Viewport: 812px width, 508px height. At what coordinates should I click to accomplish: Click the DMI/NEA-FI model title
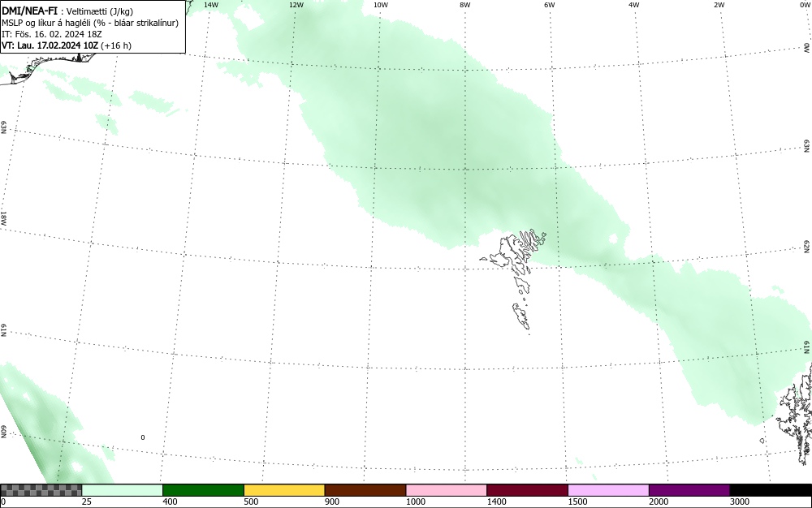[29, 11]
